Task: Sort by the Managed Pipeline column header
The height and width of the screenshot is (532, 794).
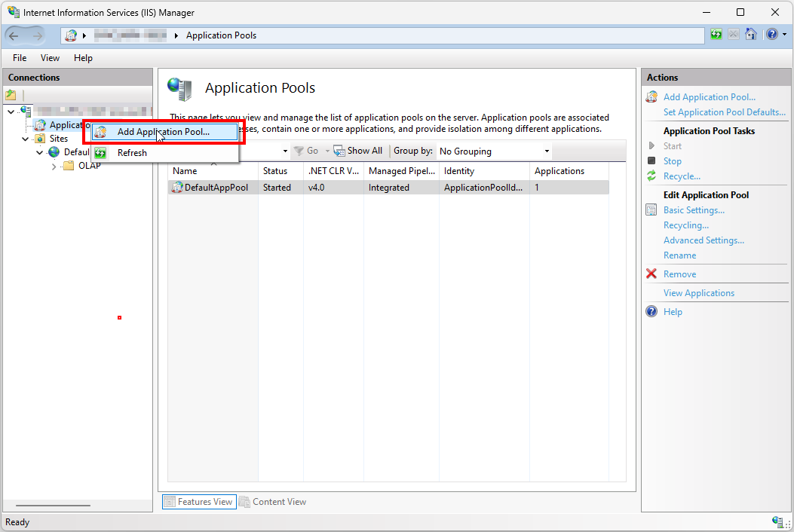Action: coord(402,171)
